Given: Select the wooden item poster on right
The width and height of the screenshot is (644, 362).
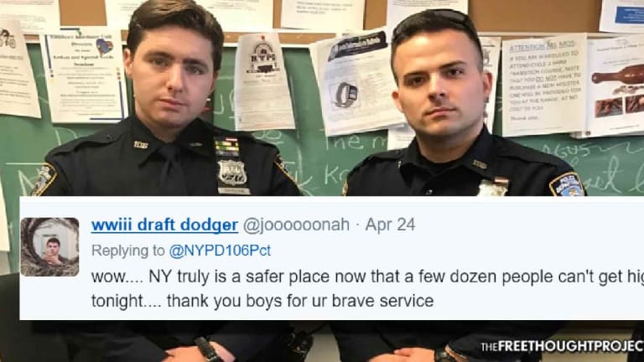Looking at the screenshot, I should (x=616, y=86).
